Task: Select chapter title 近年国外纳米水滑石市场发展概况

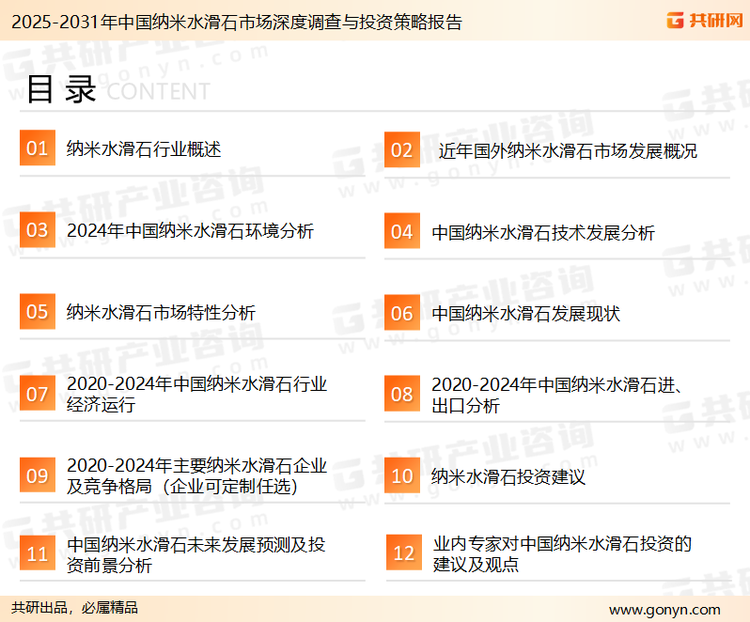Action: point(567,151)
